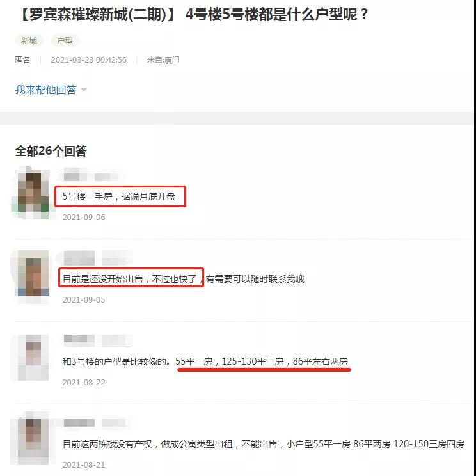Click the answer text 5号楼一手房,据说月底开盘
The width and height of the screenshot is (476, 476).
point(119,196)
